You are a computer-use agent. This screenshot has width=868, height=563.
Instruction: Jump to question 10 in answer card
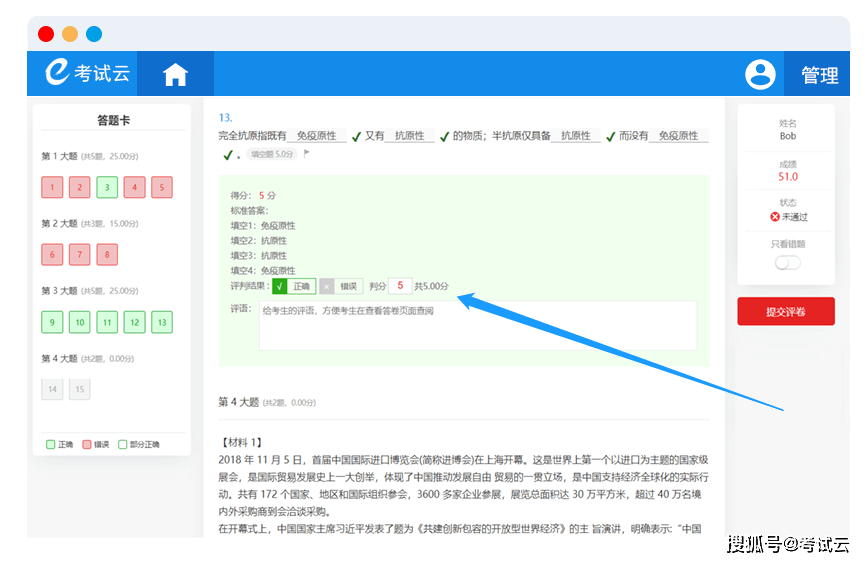point(80,322)
